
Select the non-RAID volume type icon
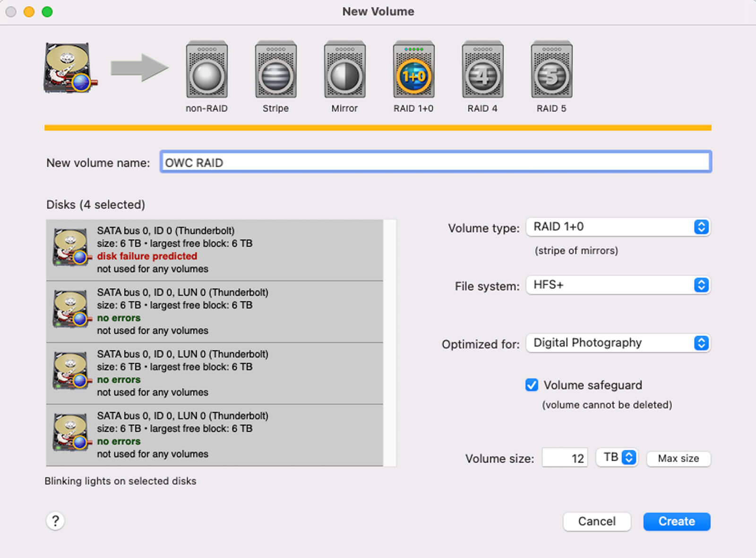206,70
